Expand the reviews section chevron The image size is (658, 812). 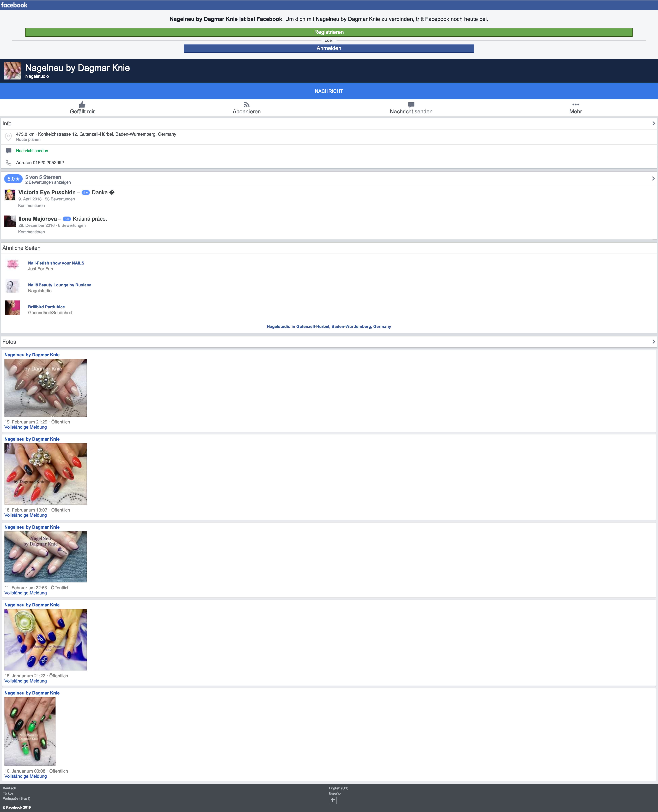coord(653,179)
